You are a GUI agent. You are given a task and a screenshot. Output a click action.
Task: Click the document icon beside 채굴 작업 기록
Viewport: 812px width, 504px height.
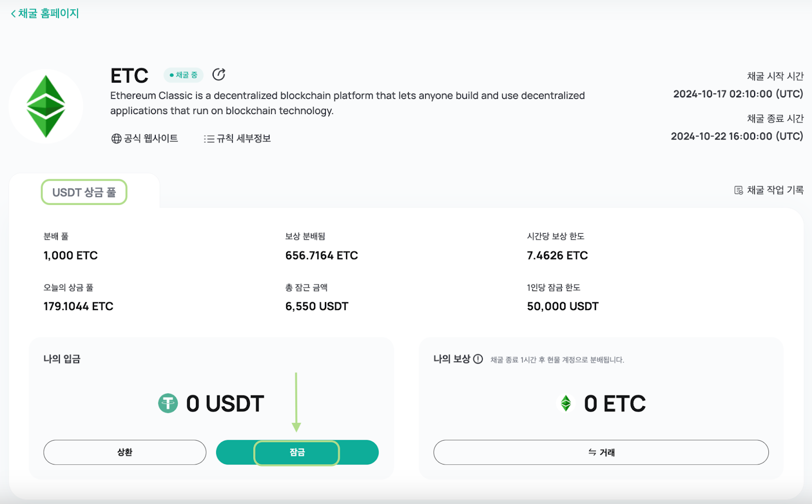(x=738, y=190)
